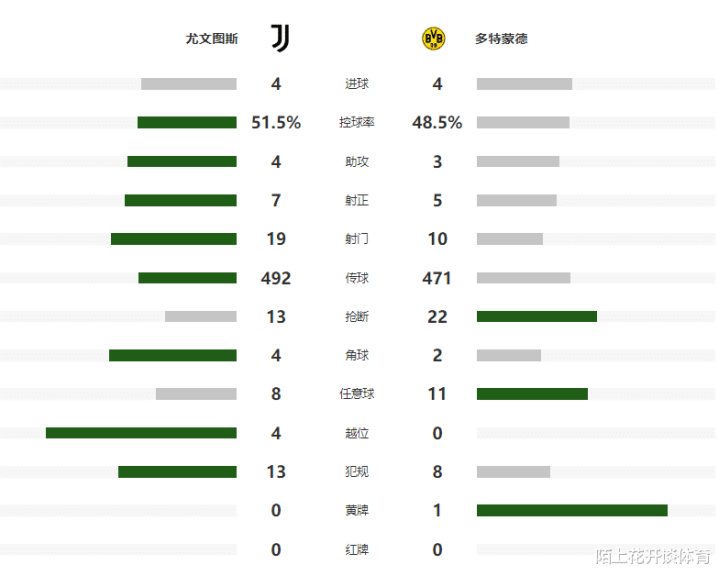Select the 控球率 stat label
The image size is (719, 576).
click(x=357, y=123)
